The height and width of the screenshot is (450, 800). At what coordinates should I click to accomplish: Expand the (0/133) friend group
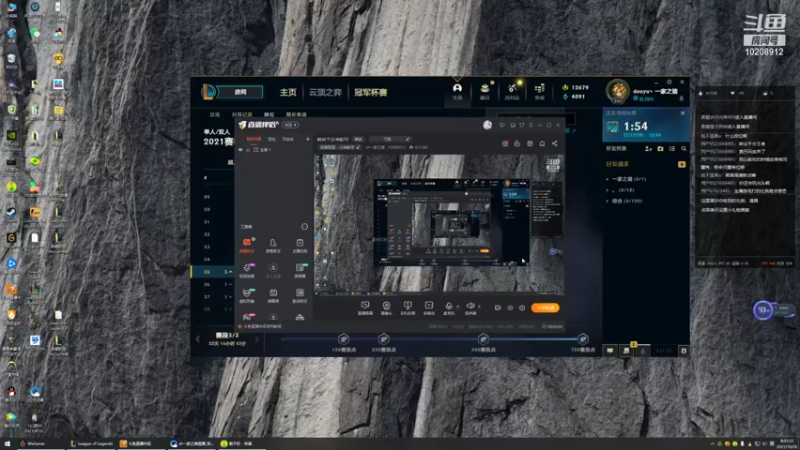[x=624, y=201]
